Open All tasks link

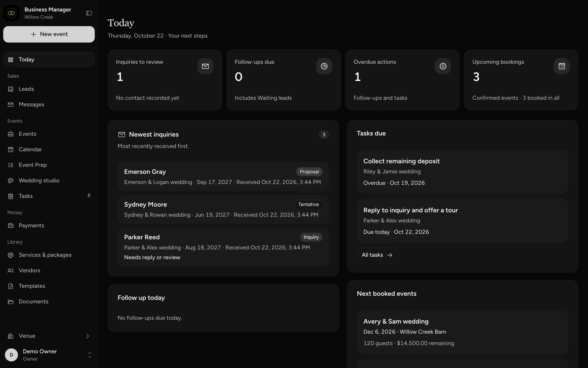coord(377,255)
